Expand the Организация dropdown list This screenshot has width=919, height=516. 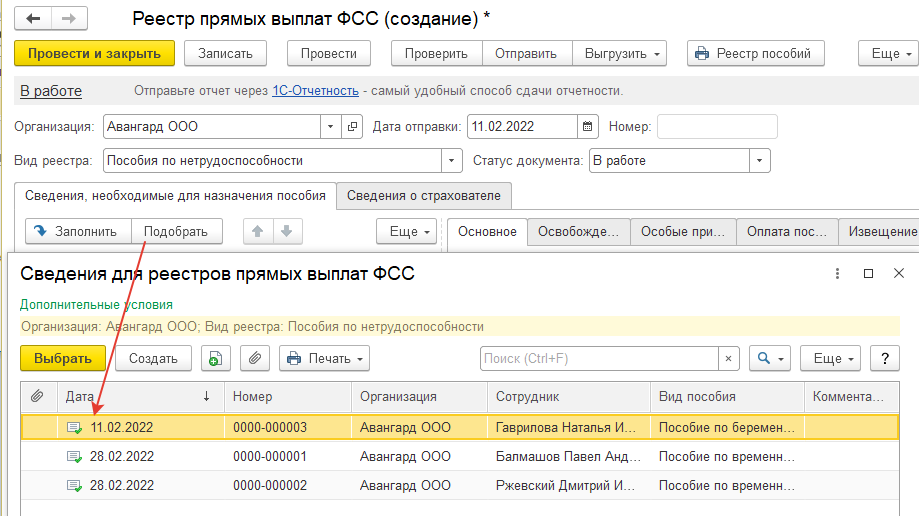tap(330, 127)
